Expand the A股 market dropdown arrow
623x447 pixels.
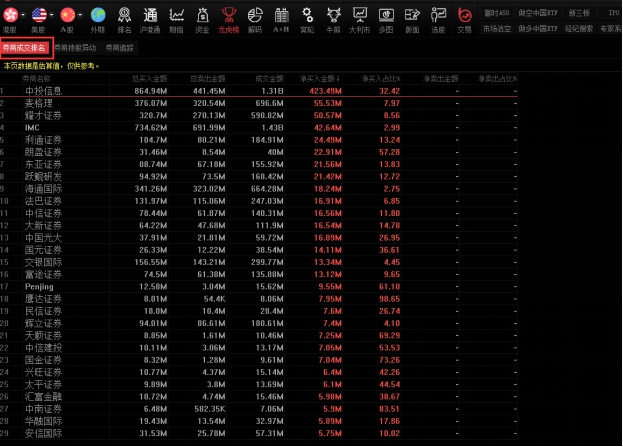click(x=81, y=14)
